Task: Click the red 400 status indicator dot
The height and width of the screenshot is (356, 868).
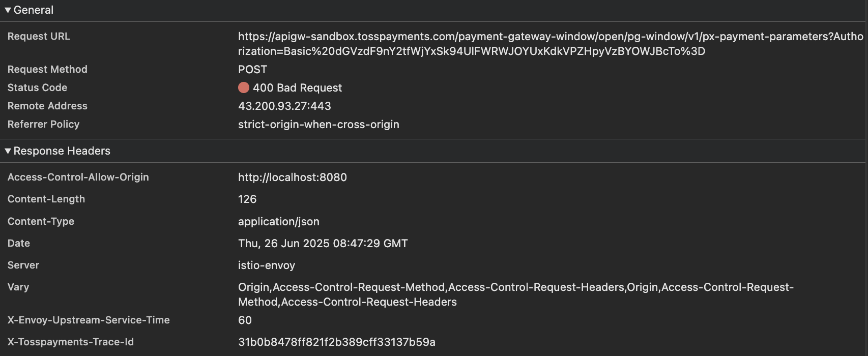Action: point(244,87)
